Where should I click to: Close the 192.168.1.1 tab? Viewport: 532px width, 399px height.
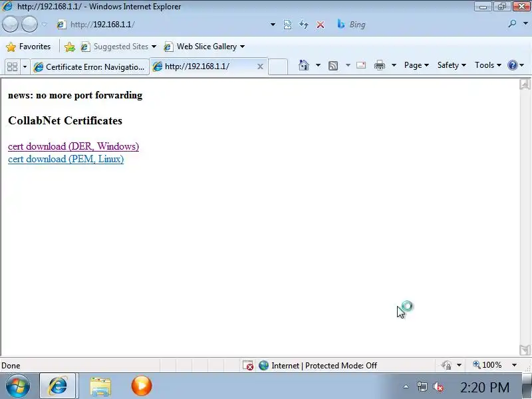point(260,66)
